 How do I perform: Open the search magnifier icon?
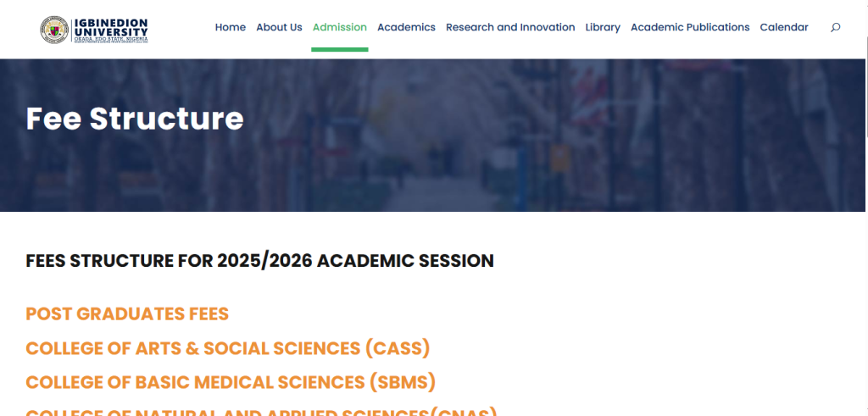(835, 27)
